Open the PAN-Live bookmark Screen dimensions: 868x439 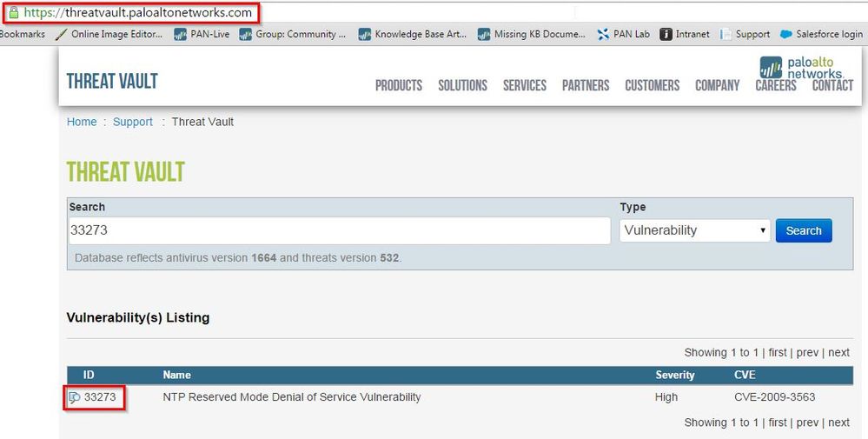point(202,34)
